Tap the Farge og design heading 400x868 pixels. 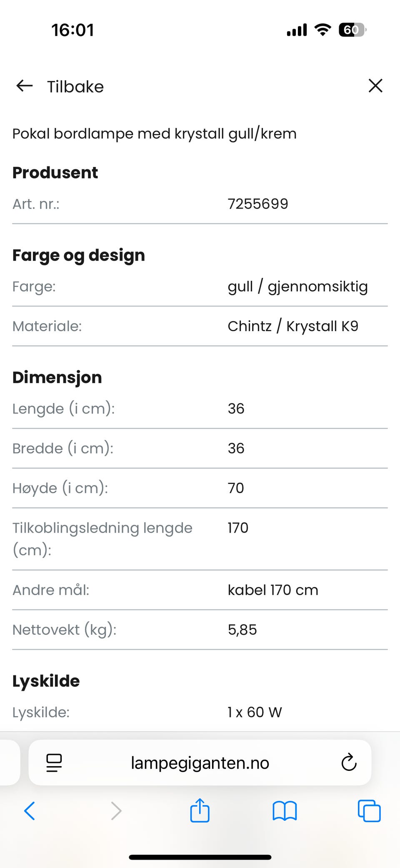point(79,255)
